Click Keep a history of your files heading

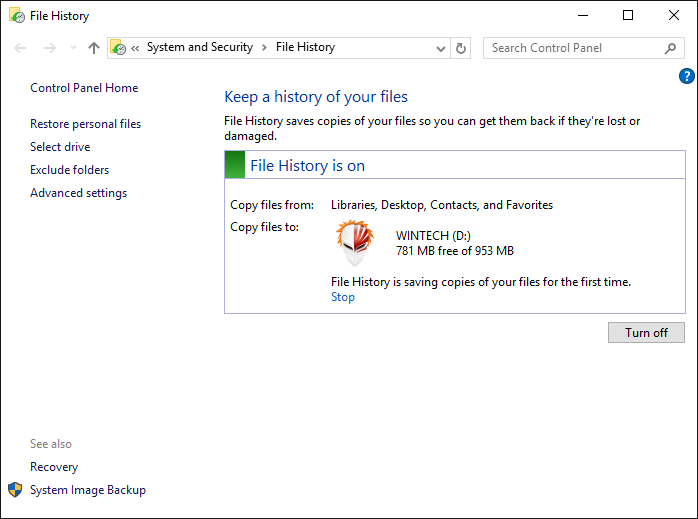coord(316,97)
